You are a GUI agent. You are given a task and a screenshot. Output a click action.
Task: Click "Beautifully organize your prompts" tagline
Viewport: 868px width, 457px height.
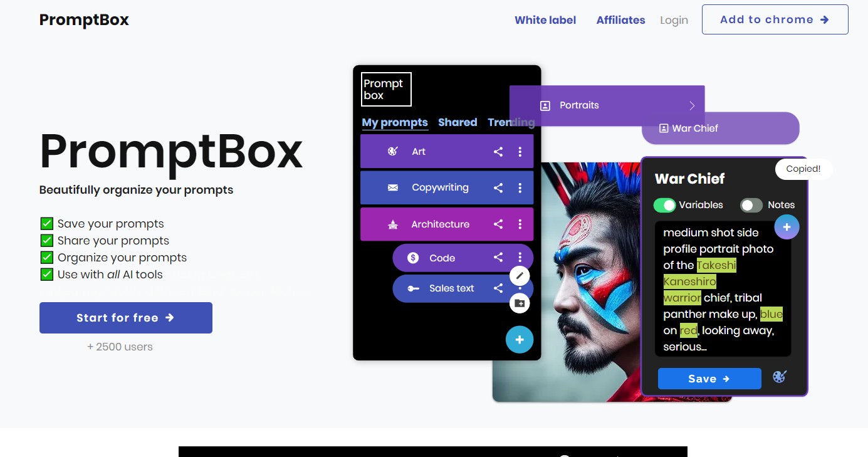coord(136,190)
